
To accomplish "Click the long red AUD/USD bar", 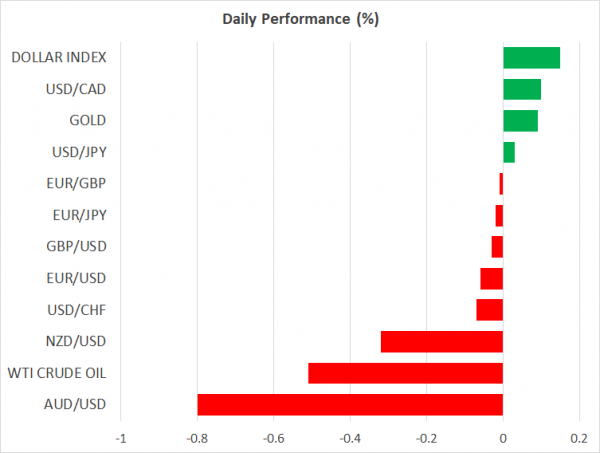I will pos(350,405).
